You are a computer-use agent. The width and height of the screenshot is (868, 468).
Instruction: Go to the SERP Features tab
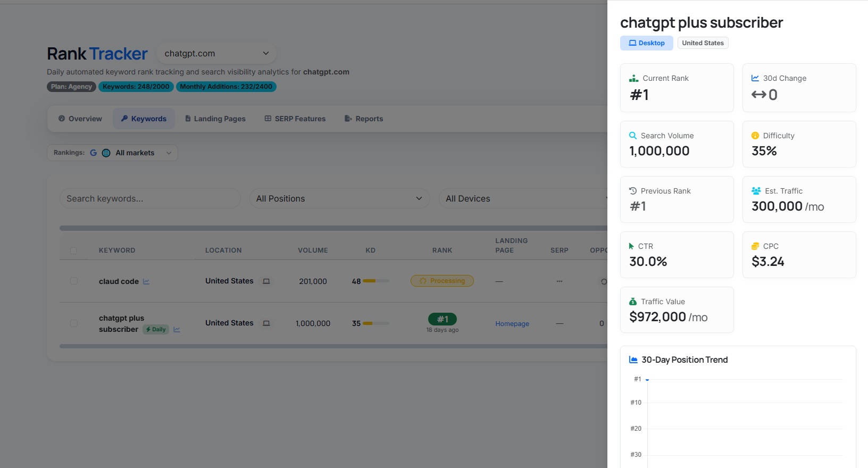tap(295, 119)
